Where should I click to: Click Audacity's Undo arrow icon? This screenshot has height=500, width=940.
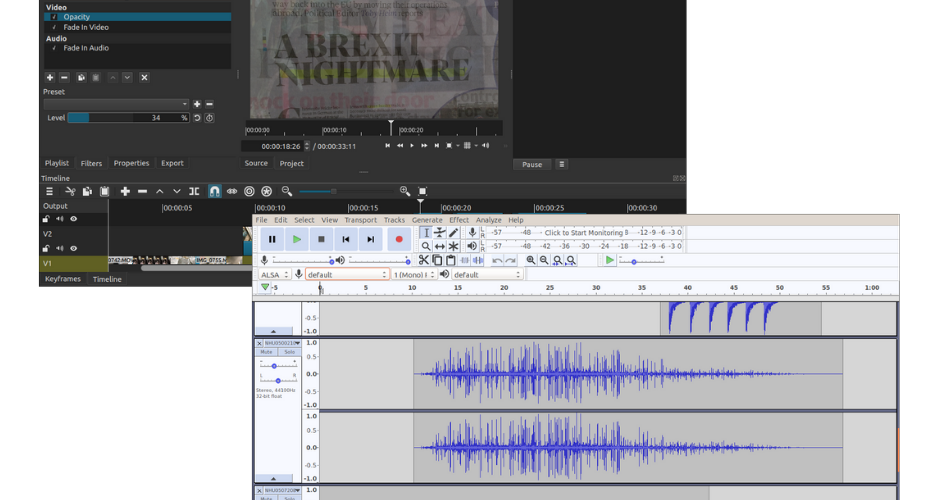pyautogui.click(x=497, y=260)
